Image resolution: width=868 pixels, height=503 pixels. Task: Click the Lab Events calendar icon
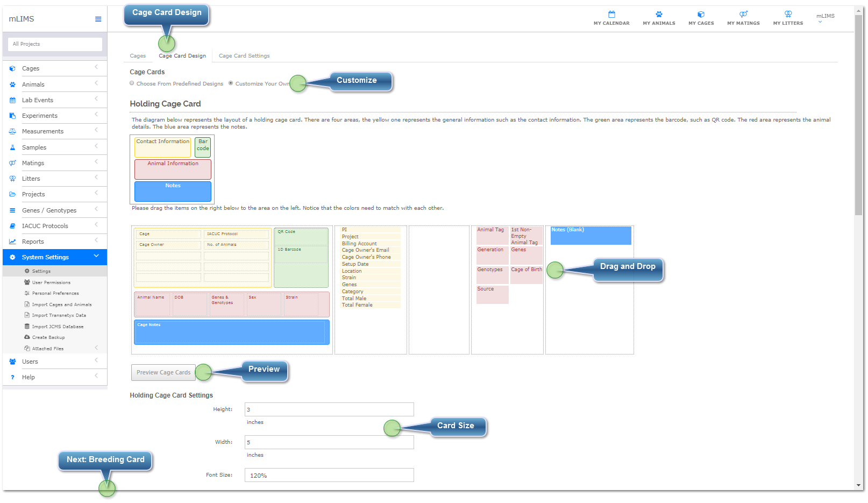pyautogui.click(x=12, y=100)
